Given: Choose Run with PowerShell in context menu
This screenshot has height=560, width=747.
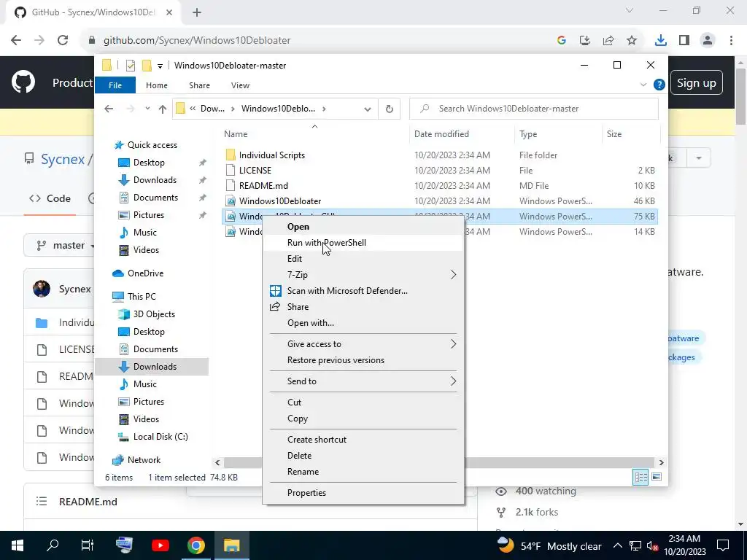Looking at the screenshot, I should pyautogui.click(x=326, y=243).
